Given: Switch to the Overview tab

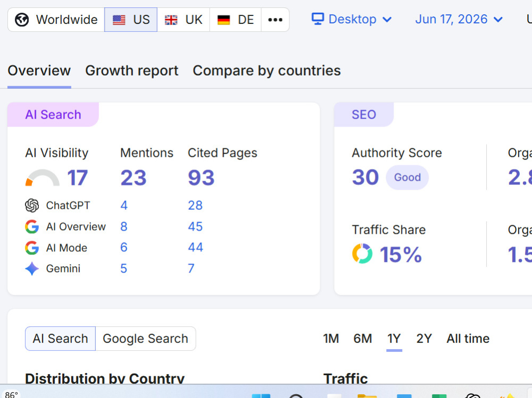Looking at the screenshot, I should pyautogui.click(x=39, y=71).
